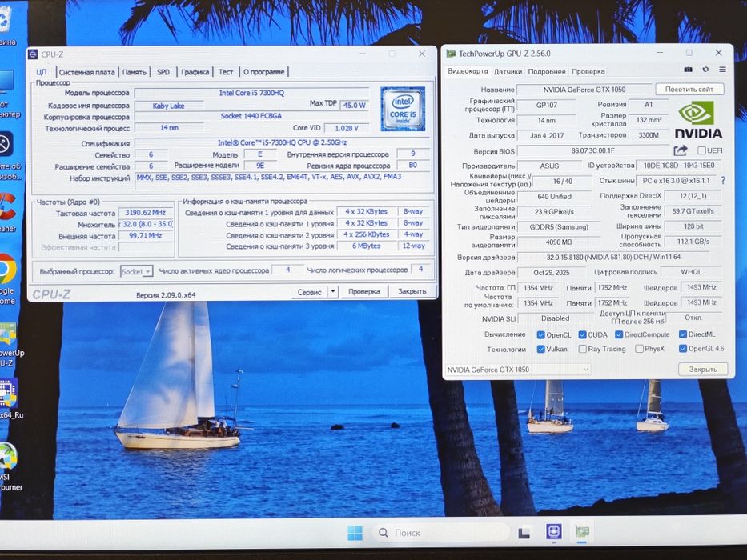Click the Intel Core i5 7300HQ model field
Viewport: 747px width, 560px height.
[251, 93]
